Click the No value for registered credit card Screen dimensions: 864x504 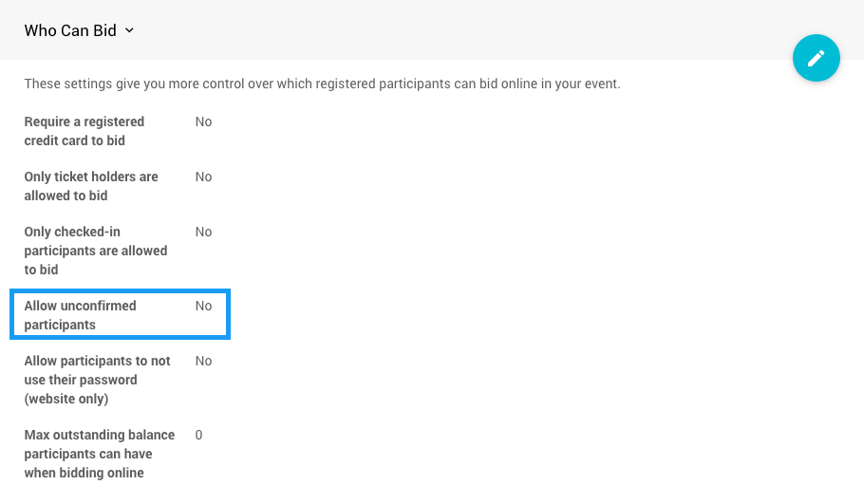click(203, 121)
